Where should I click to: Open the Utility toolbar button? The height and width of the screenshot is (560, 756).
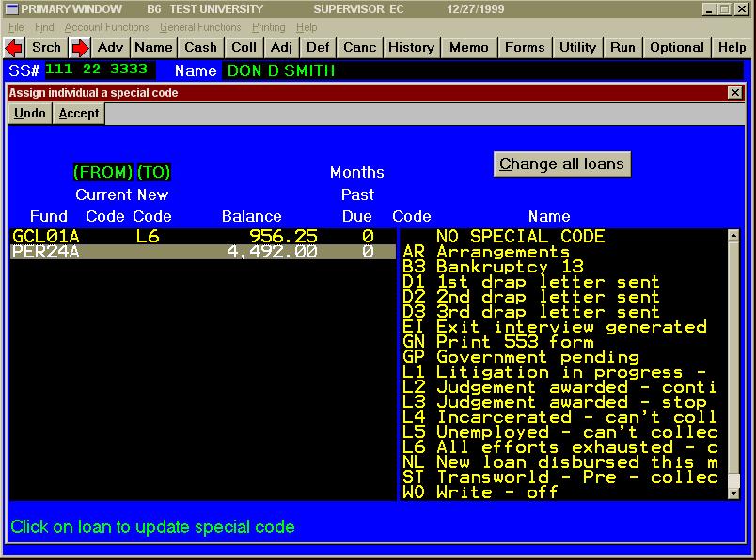577,47
